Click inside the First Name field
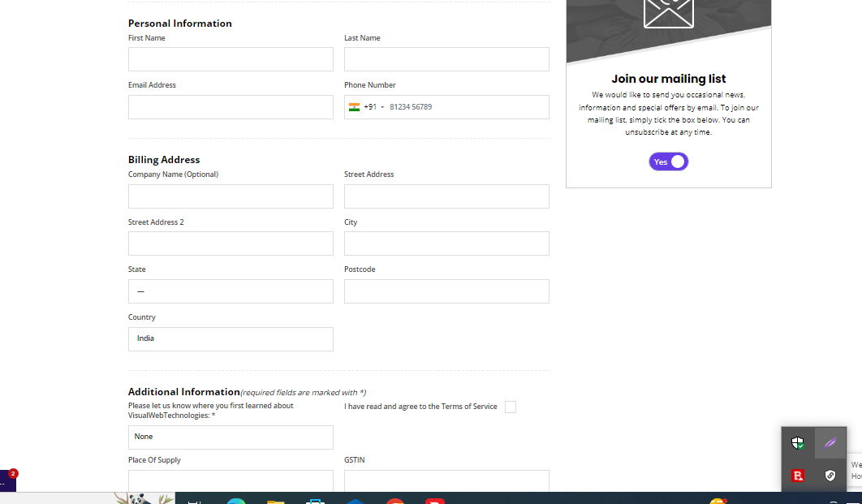Viewport: 862px width, 504px height. coord(231,58)
